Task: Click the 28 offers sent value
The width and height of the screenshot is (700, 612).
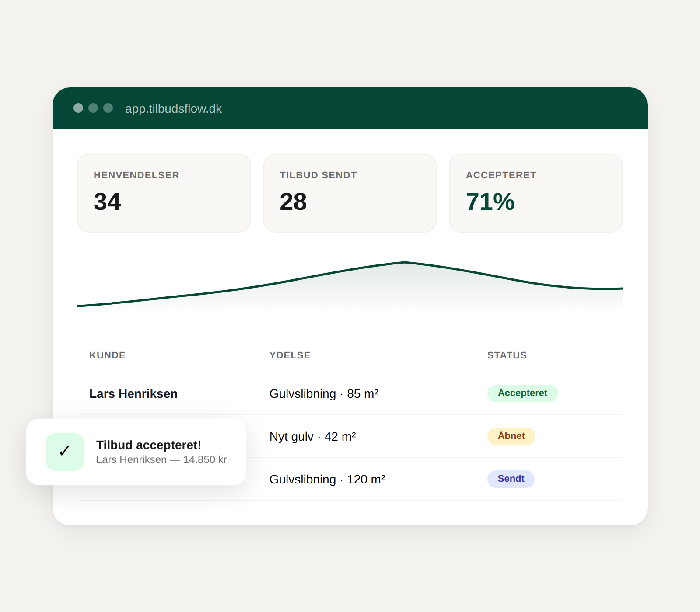Action: click(293, 202)
